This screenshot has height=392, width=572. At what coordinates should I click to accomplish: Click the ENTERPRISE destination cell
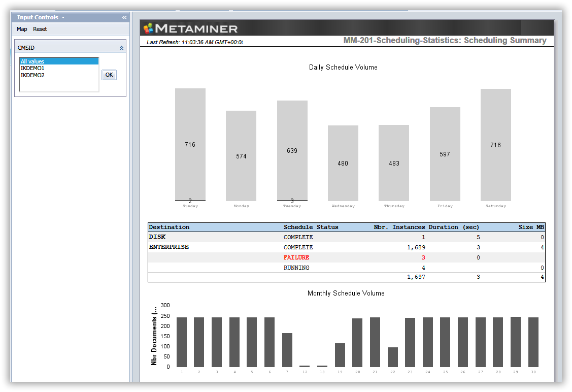(169, 247)
